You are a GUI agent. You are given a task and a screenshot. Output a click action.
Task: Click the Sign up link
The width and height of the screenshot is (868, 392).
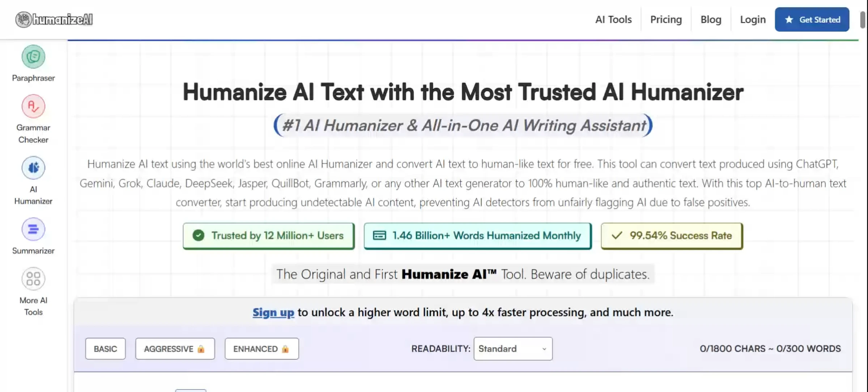[x=273, y=312]
